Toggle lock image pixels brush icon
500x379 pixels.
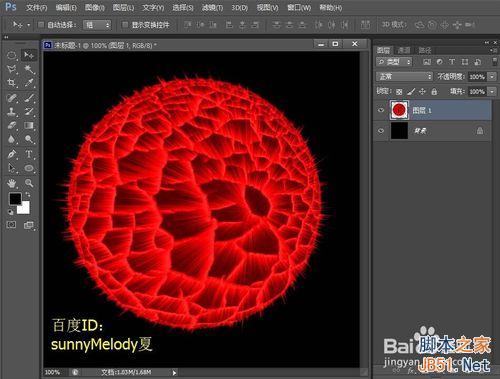point(411,91)
